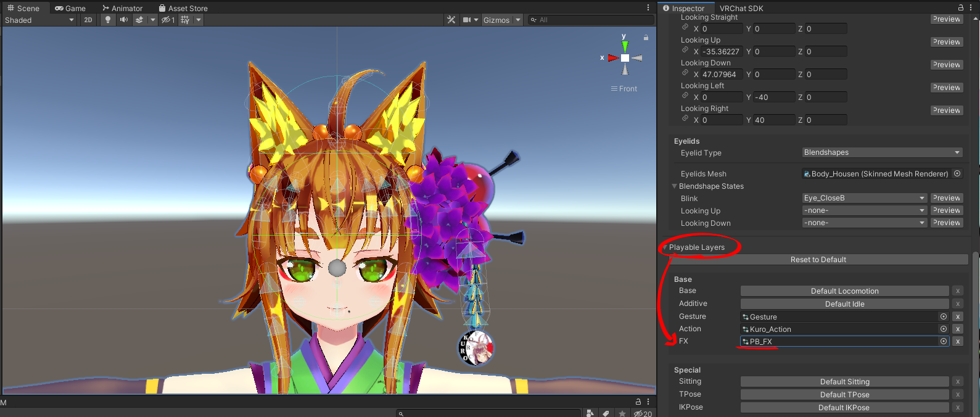Viewport: 980px width, 417px height.
Task: Click the favorites star icon in project panel
Action: (x=622, y=413)
